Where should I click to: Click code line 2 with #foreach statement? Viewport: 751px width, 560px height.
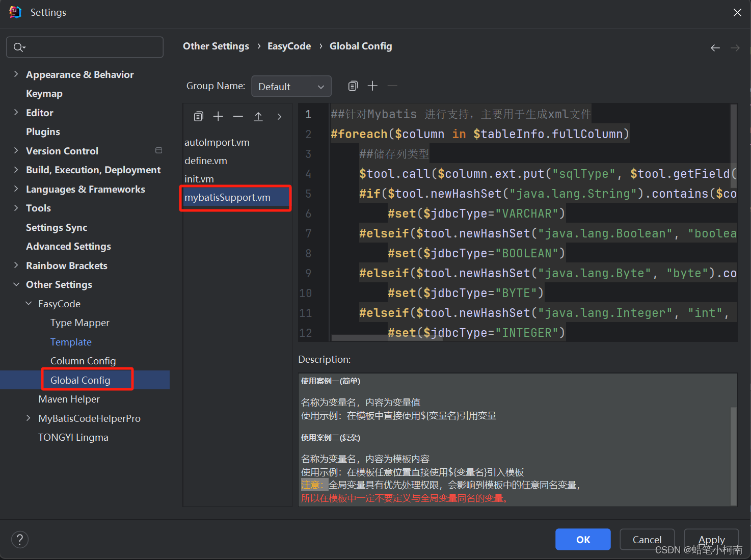pos(480,134)
